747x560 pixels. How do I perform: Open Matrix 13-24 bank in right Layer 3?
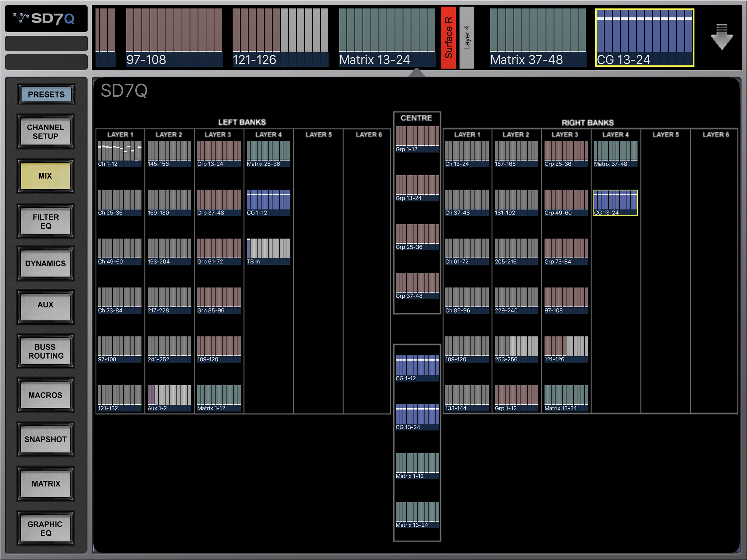click(x=566, y=398)
